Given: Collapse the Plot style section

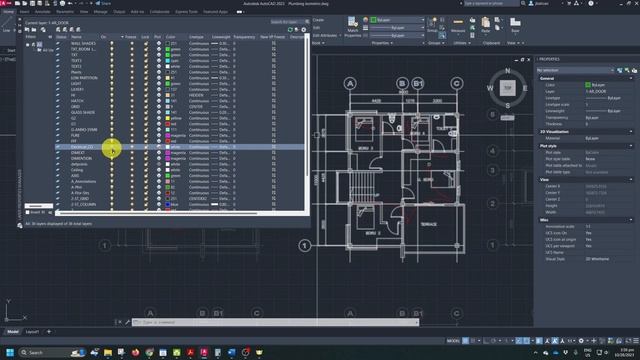Looking at the screenshot, I should [631, 146].
